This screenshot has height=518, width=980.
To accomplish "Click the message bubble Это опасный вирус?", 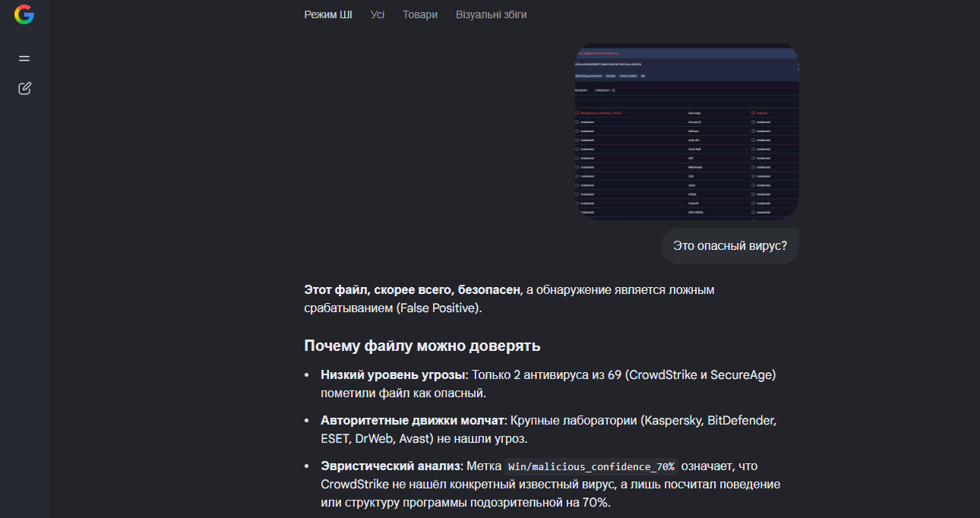I will point(730,246).
